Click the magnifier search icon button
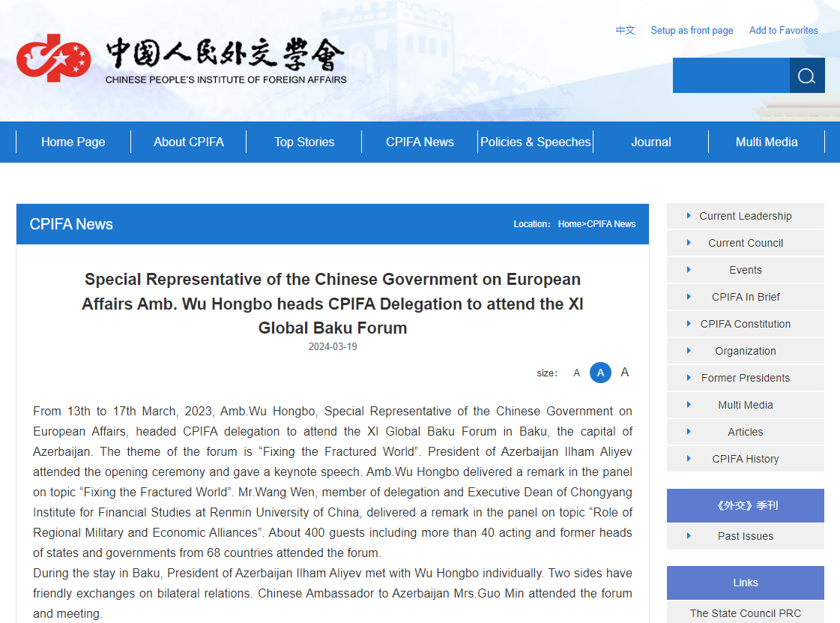This screenshot has height=623, width=840. tap(807, 76)
